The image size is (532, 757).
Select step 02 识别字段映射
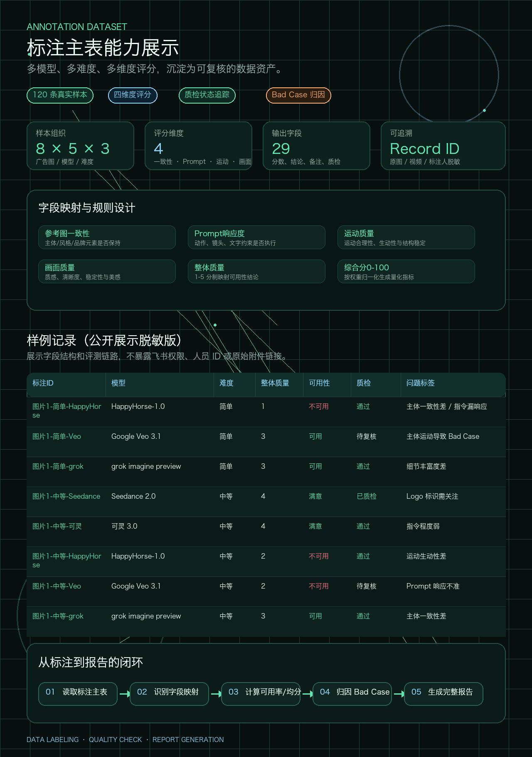(170, 694)
